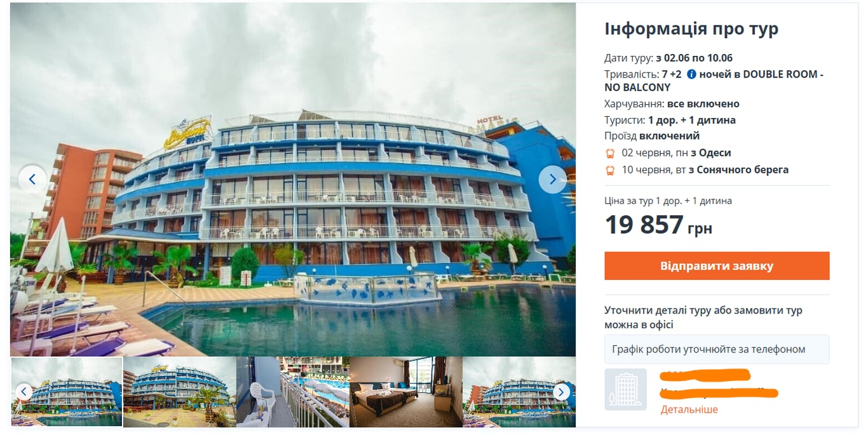Click the 19 857 грн tour price
868x440 pixels.
[658, 225]
